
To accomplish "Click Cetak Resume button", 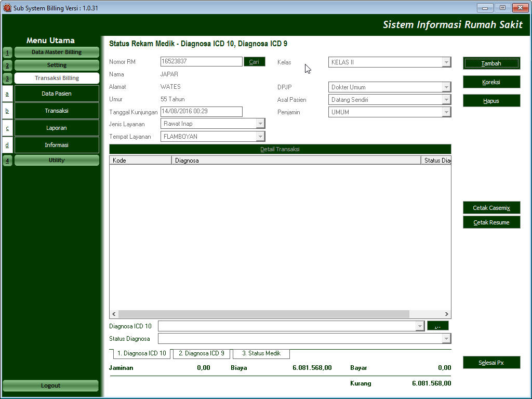I will click(x=491, y=222).
